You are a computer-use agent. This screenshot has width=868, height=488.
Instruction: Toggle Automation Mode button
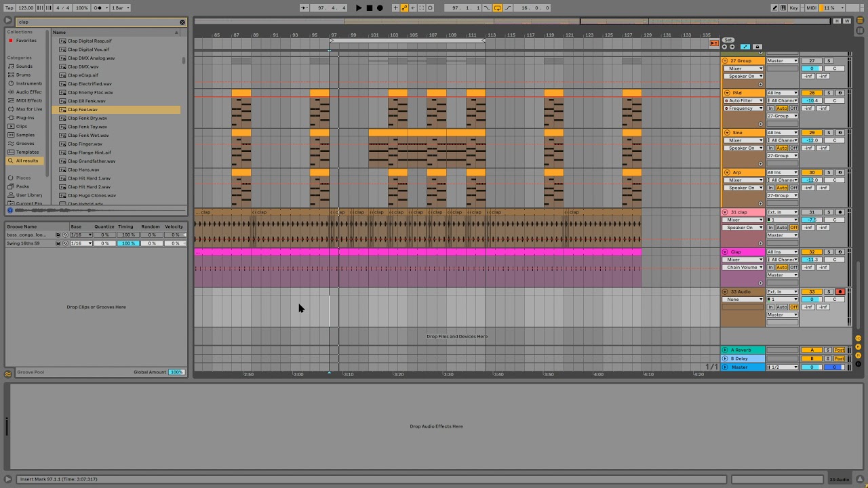(x=745, y=47)
